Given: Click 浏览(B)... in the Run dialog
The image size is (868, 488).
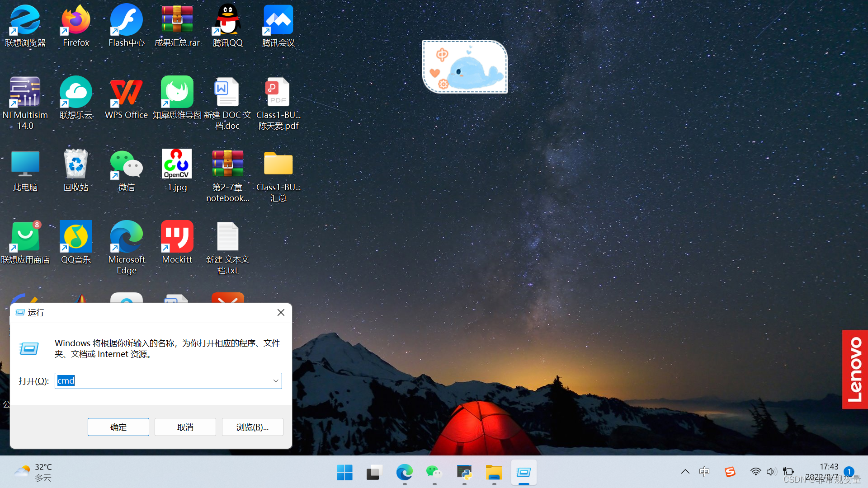Looking at the screenshot, I should point(253,427).
